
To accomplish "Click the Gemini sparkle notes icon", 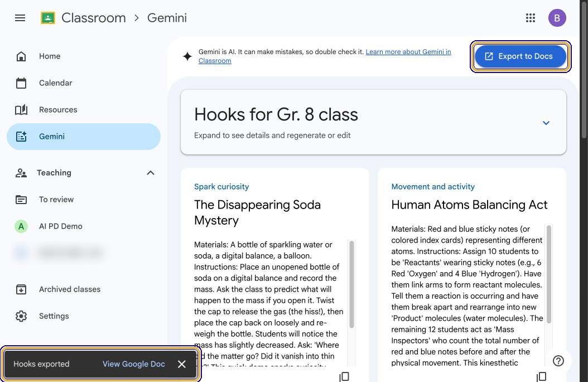I will tap(21, 137).
